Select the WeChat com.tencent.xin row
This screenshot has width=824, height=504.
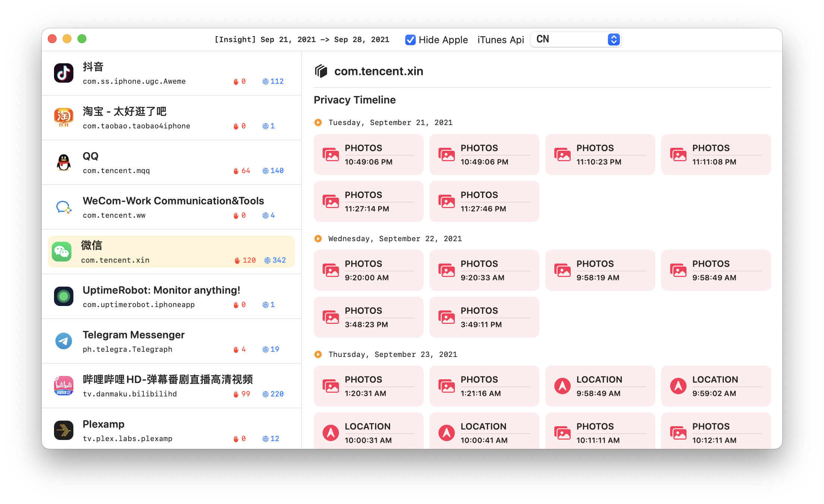171,252
